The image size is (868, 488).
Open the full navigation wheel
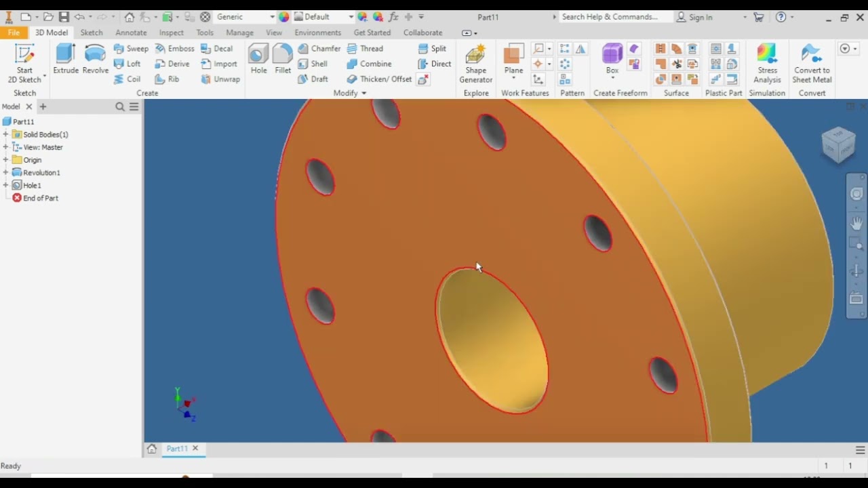click(856, 194)
